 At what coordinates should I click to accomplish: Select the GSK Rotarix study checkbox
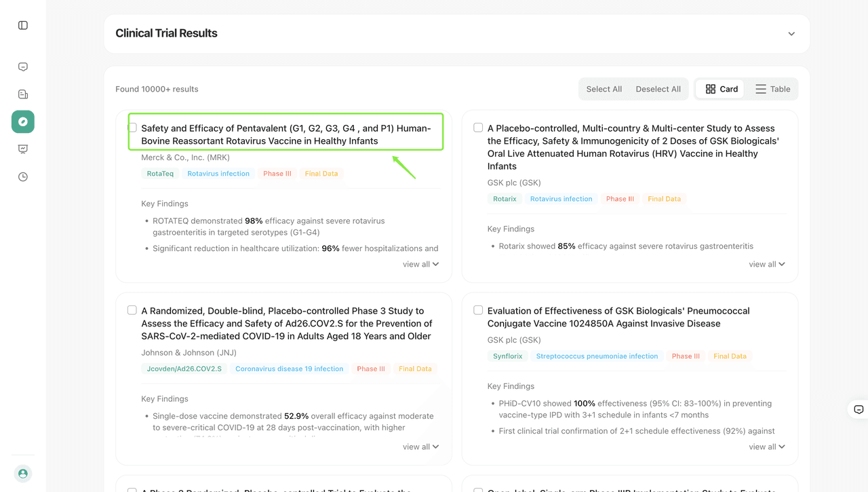[478, 127]
